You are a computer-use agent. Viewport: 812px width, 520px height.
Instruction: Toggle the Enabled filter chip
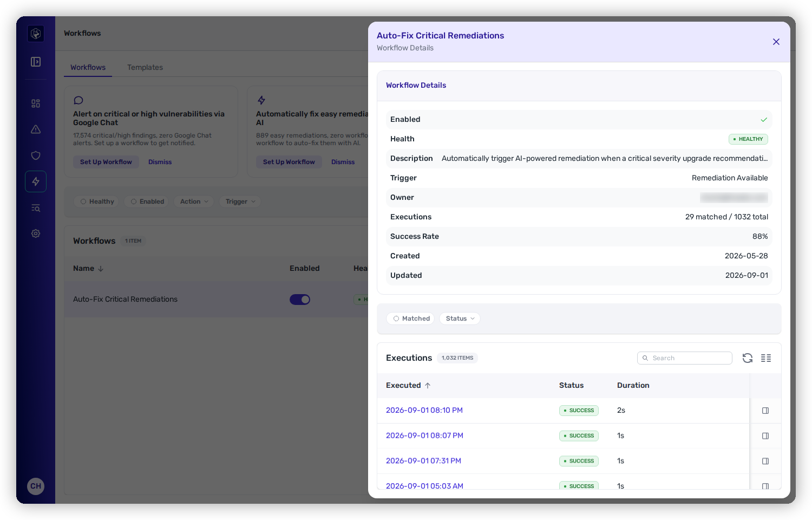[147, 201]
